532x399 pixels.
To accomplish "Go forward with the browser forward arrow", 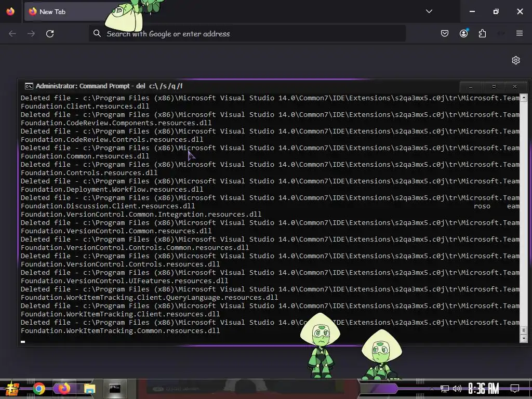I will click(31, 34).
